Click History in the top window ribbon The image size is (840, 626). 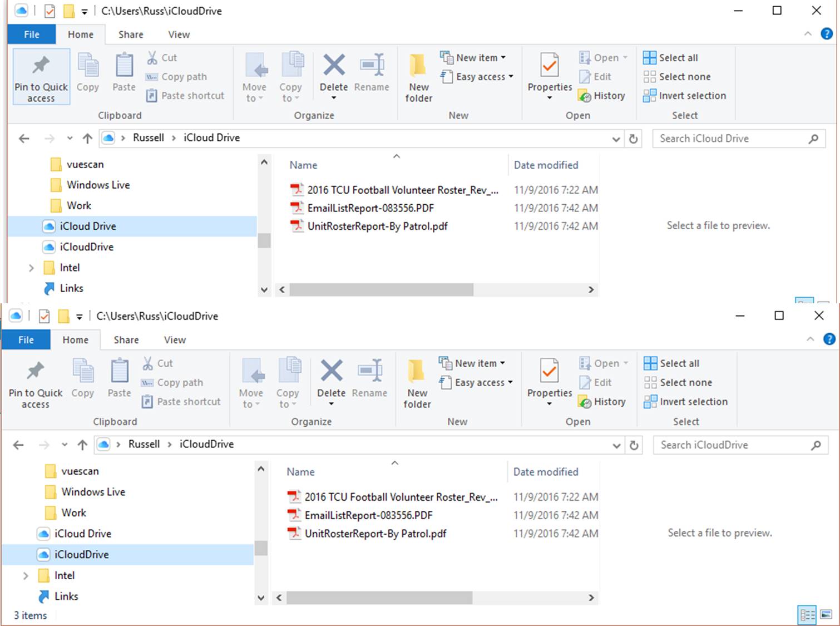602,96
